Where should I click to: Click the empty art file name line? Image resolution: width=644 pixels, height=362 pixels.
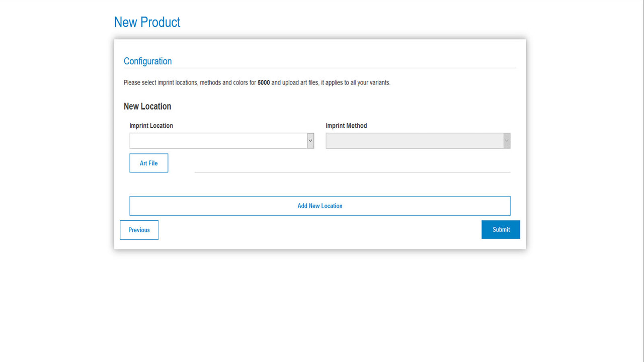352,171
